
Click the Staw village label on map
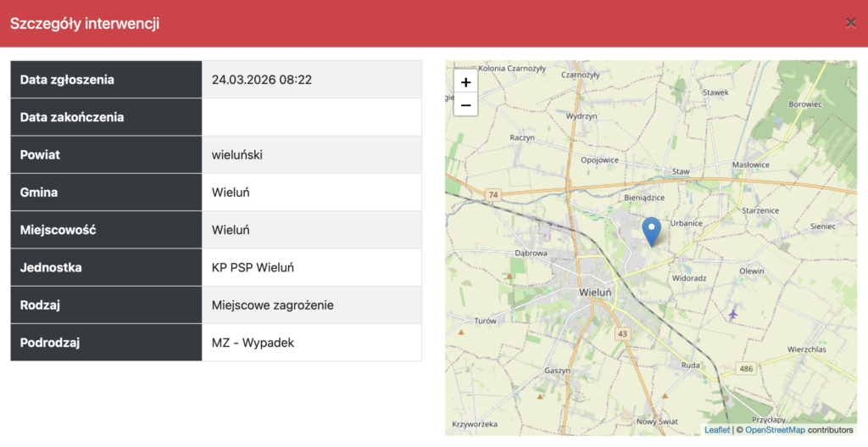[681, 171]
